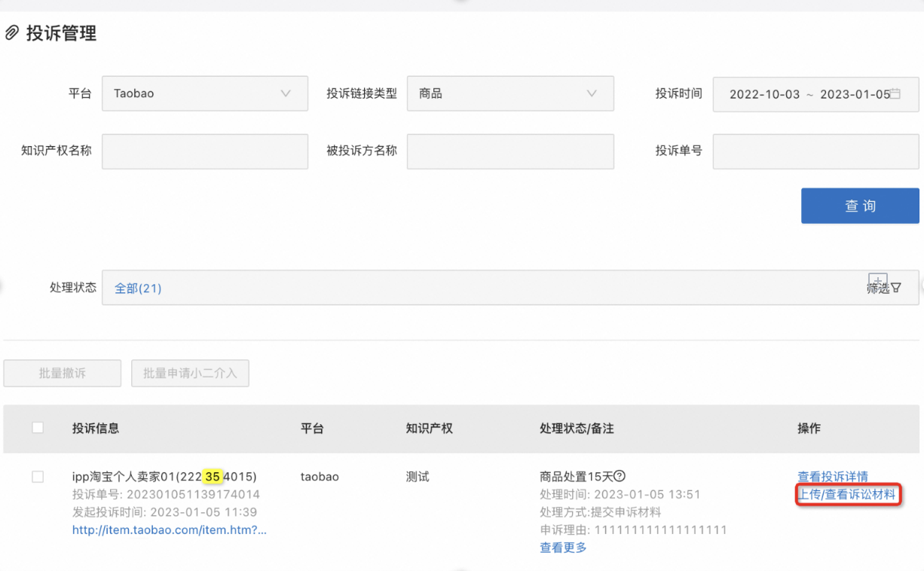Screen dimensions: 924x571
Task: Click the 操作 column header
Action: coord(809,428)
